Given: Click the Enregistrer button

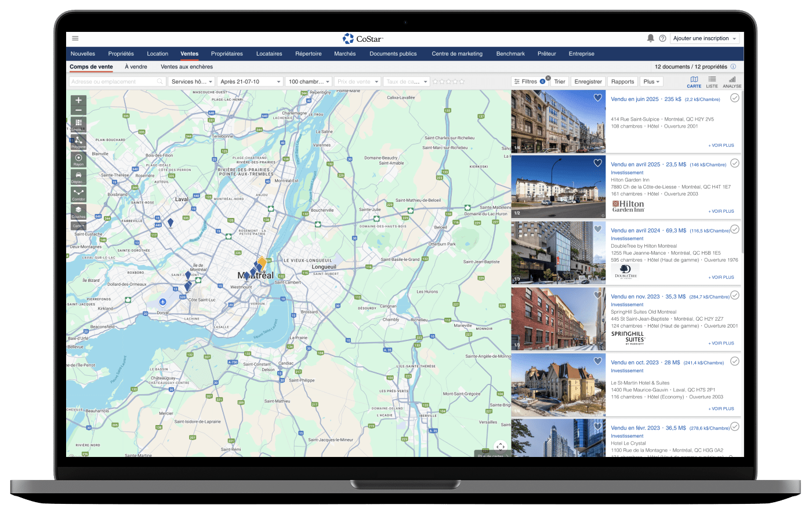Looking at the screenshot, I should [x=588, y=82].
